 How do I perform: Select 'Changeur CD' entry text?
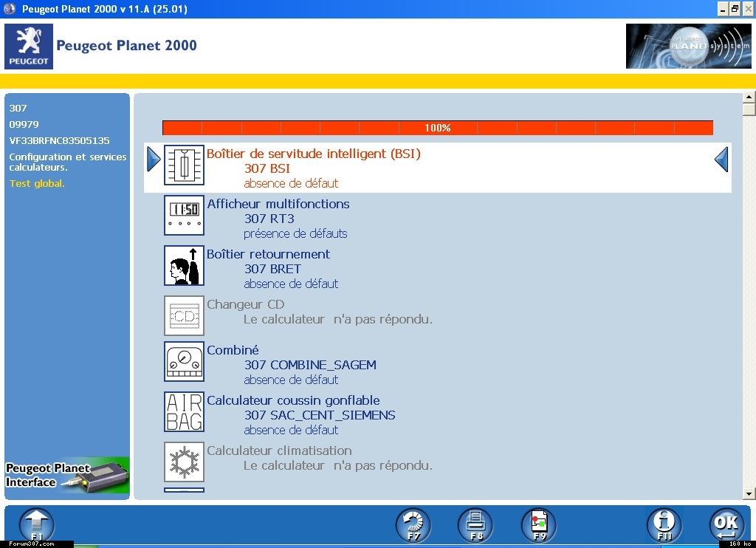(x=245, y=304)
